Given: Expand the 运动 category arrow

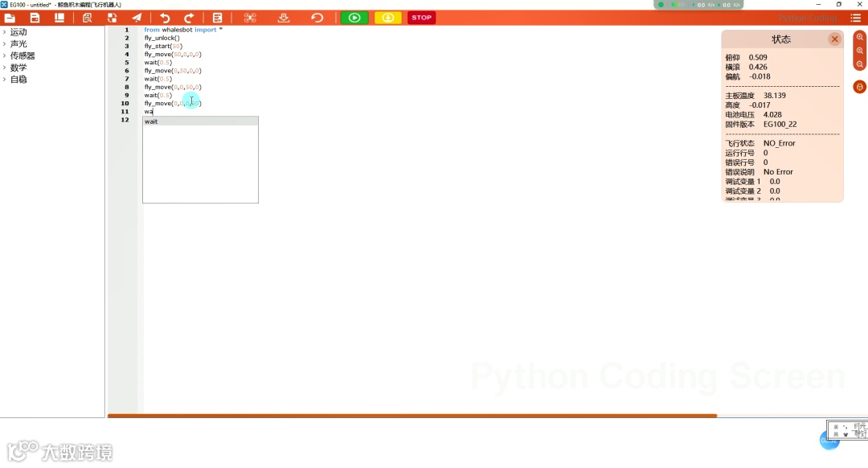Looking at the screenshot, I should [x=5, y=32].
